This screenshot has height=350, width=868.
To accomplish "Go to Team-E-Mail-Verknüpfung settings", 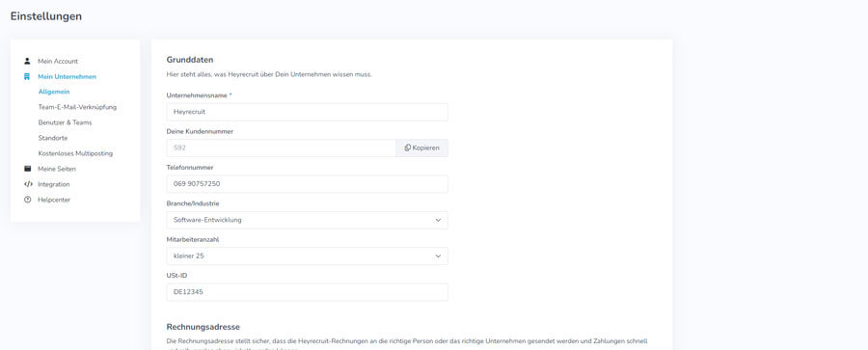I will (x=77, y=107).
